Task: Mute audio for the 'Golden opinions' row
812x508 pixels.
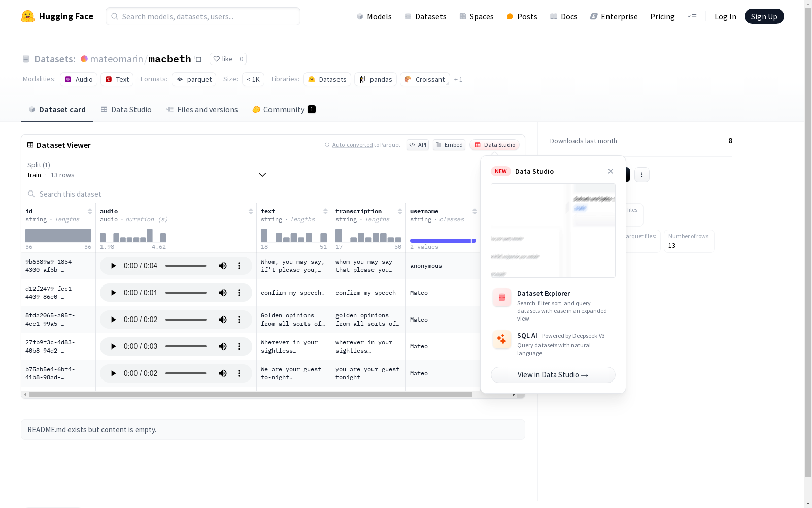Action: 223,320
